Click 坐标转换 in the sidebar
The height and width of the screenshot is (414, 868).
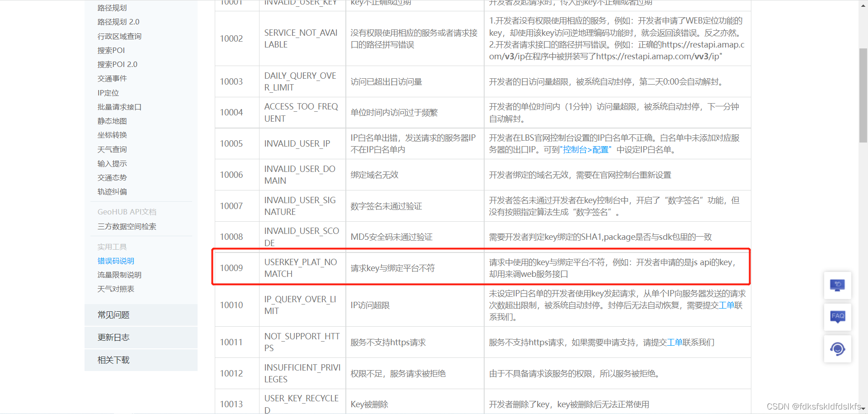click(112, 135)
